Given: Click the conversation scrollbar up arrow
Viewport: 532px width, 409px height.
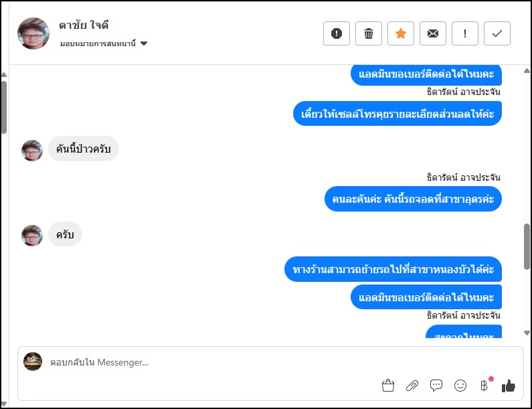Looking at the screenshot, I should 3,74.
